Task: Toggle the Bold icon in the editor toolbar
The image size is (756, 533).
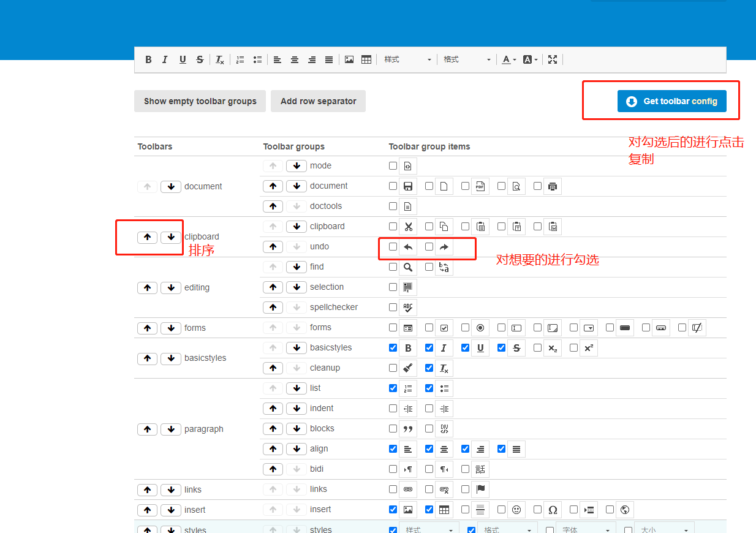Action: [148, 59]
